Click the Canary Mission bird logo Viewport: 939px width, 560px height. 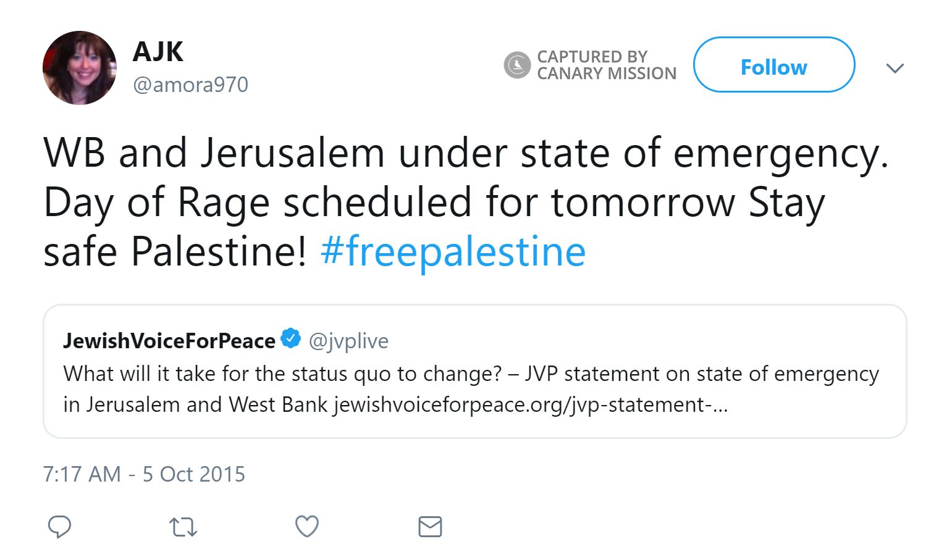517,65
